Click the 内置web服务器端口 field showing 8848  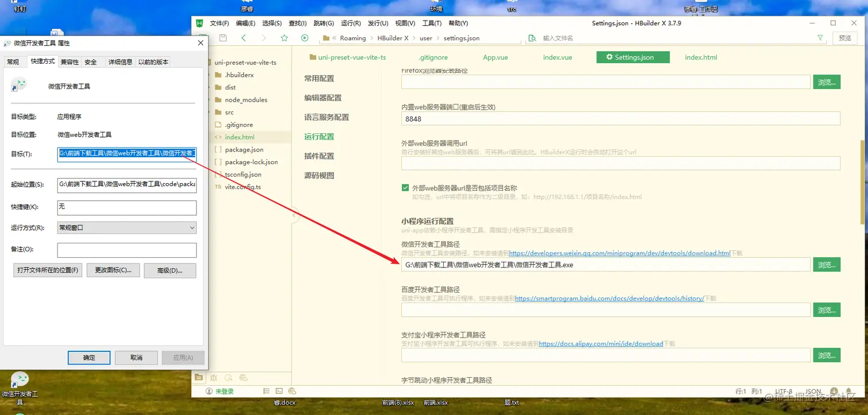click(621, 119)
